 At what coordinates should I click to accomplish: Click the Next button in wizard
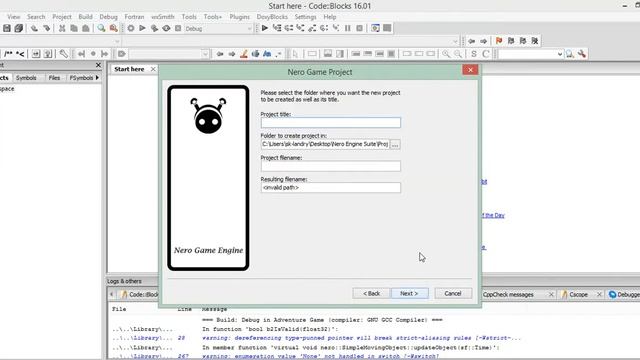(409, 293)
